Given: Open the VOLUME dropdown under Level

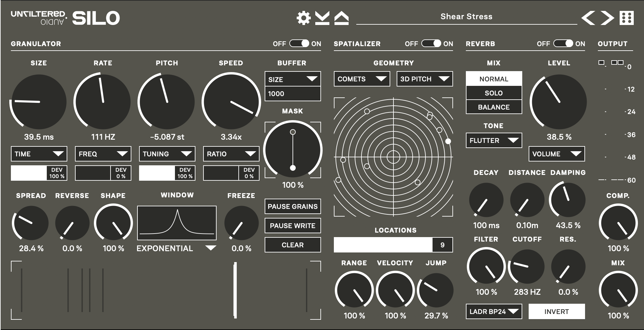Looking at the screenshot, I should (557, 154).
